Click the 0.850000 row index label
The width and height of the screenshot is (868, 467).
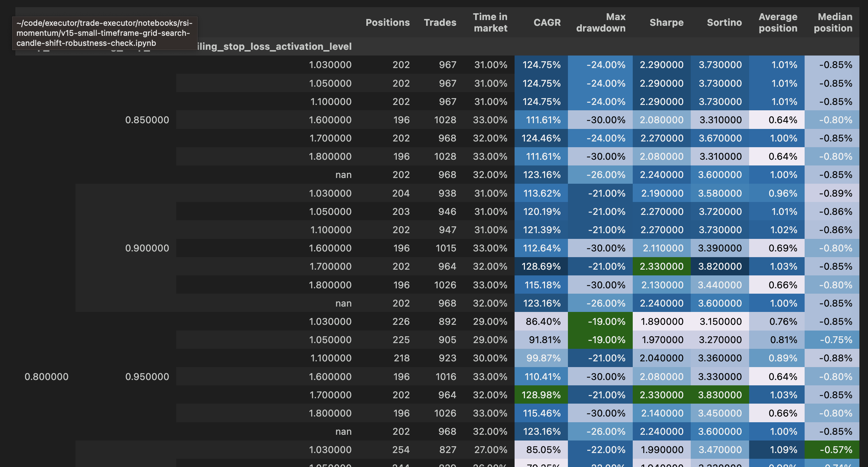tap(147, 120)
